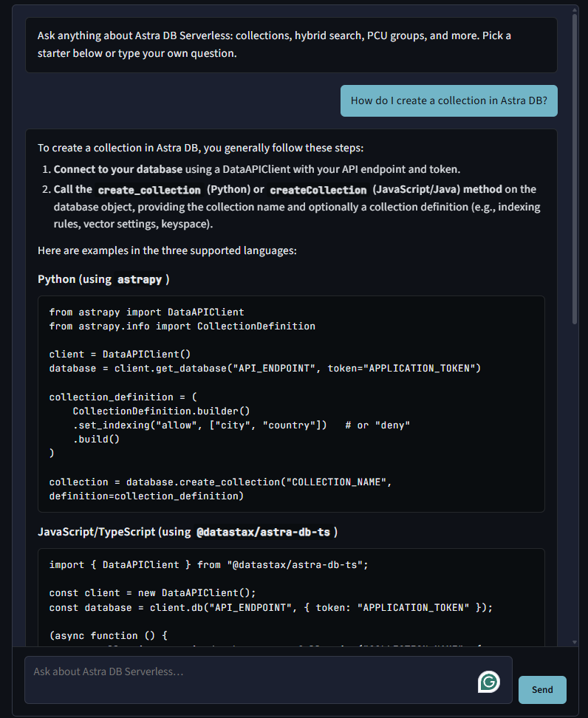Viewport: 588px width, 718px height.
Task: Click user message 'How do I create a collection'
Action: pyautogui.click(x=449, y=100)
